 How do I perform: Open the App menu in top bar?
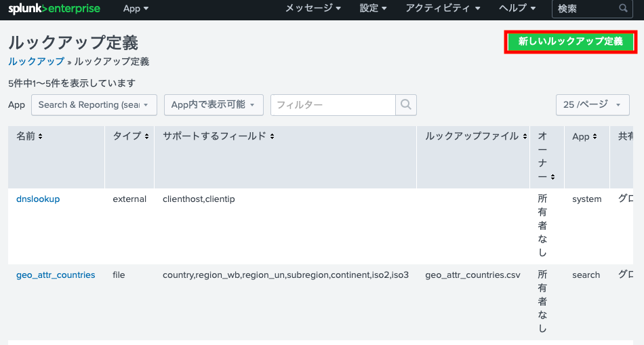click(136, 9)
